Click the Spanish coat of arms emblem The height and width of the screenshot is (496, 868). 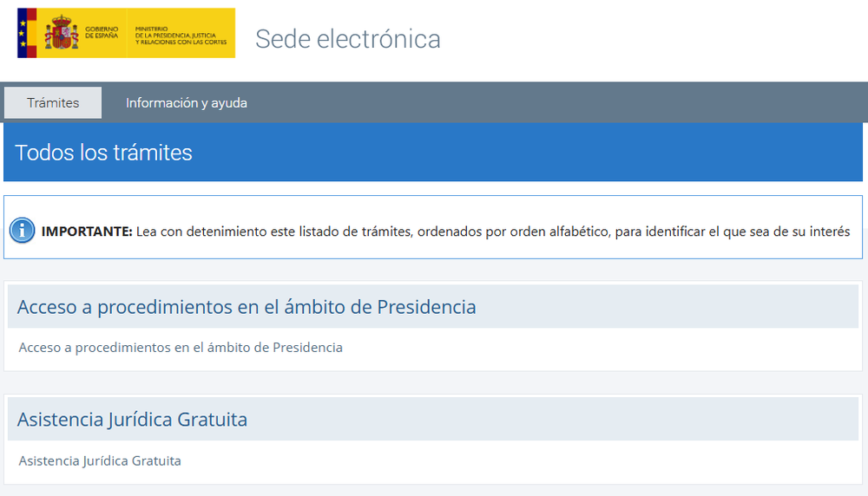(x=62, y=33)
